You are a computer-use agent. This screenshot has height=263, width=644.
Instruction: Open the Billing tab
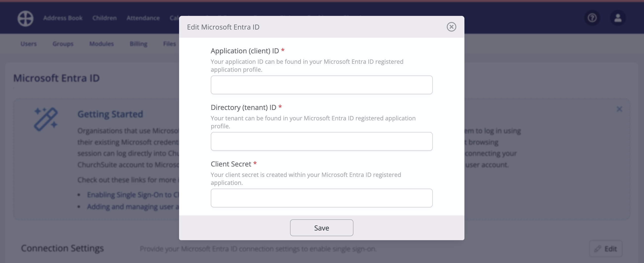[138, 44]
